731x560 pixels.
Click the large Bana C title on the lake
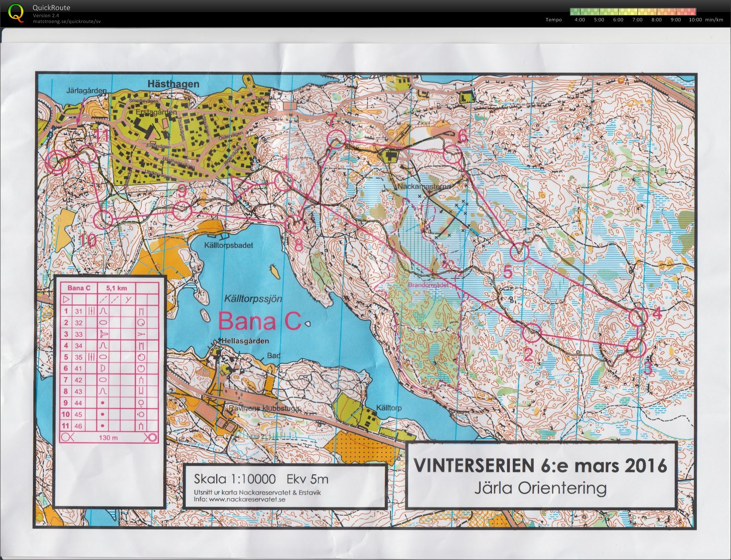pos(260,321)
